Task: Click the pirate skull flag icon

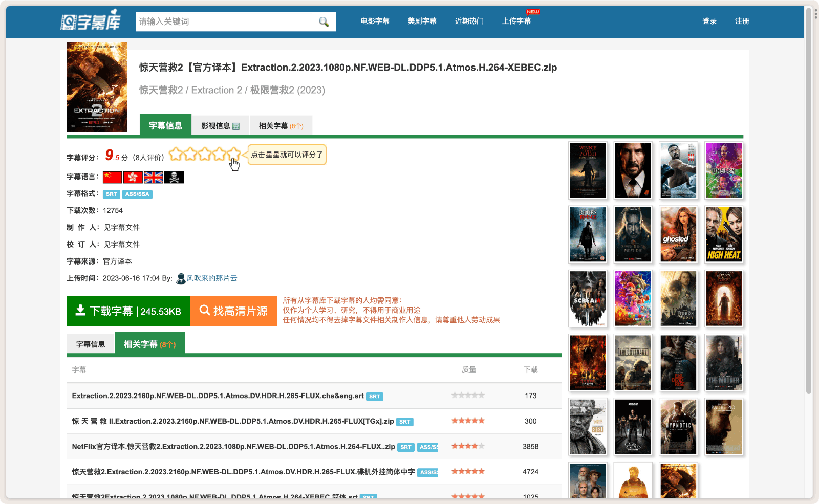Action: (x=174, y=177)
